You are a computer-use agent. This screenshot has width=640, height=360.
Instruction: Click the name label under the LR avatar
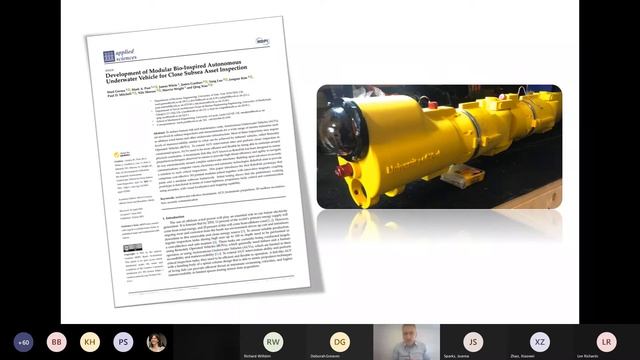point(588,356)
